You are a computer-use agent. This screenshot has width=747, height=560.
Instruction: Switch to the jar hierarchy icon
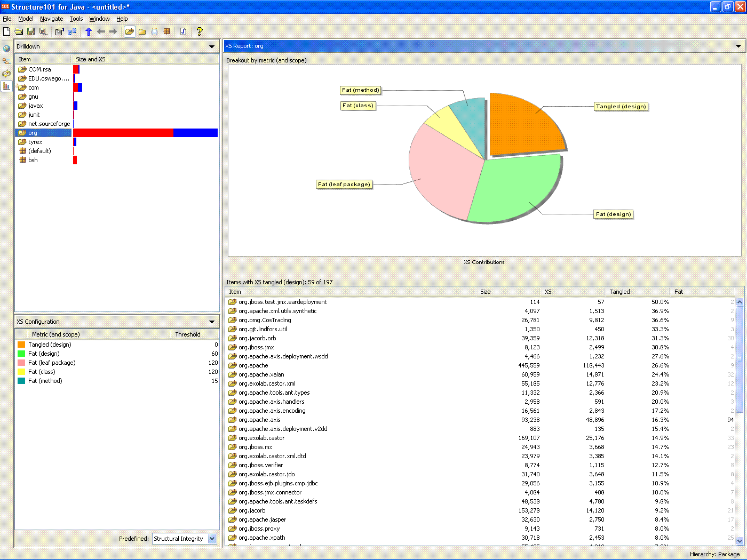[155, 31]
